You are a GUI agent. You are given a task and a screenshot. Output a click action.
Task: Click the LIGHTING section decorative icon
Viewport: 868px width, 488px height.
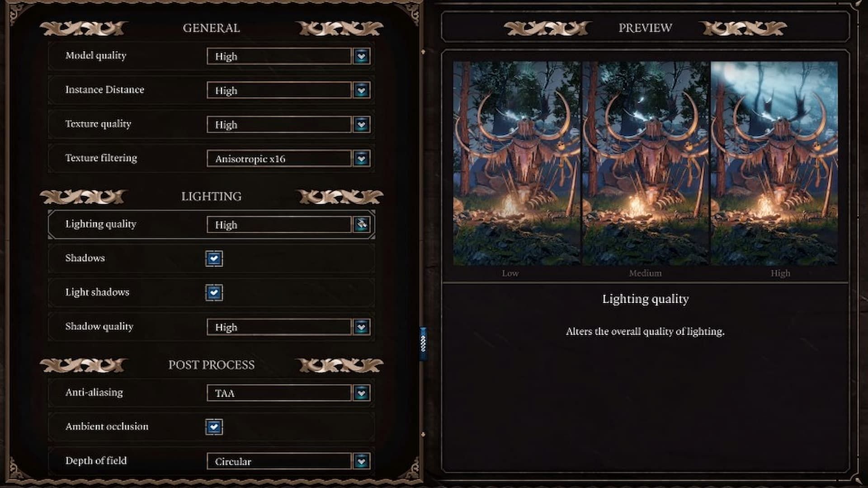pyautogui.click(x=84, y=196)
